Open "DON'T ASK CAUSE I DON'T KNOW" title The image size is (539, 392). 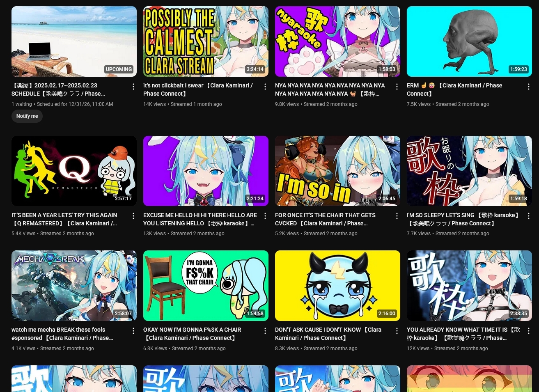tap(328, 334)
